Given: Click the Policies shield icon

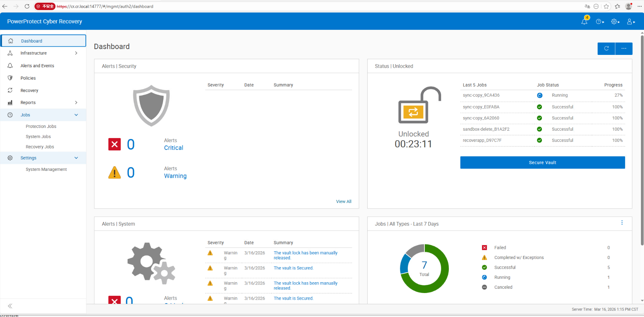Looking at the screenshot, I should [10, 78].
